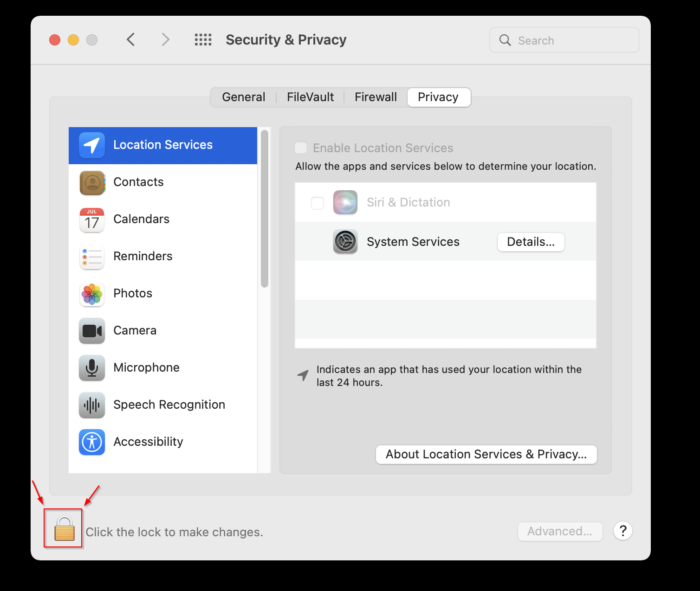700x591 pixels.
Task: Select Accessibility in the privacy list
Action: coord(148,442)
